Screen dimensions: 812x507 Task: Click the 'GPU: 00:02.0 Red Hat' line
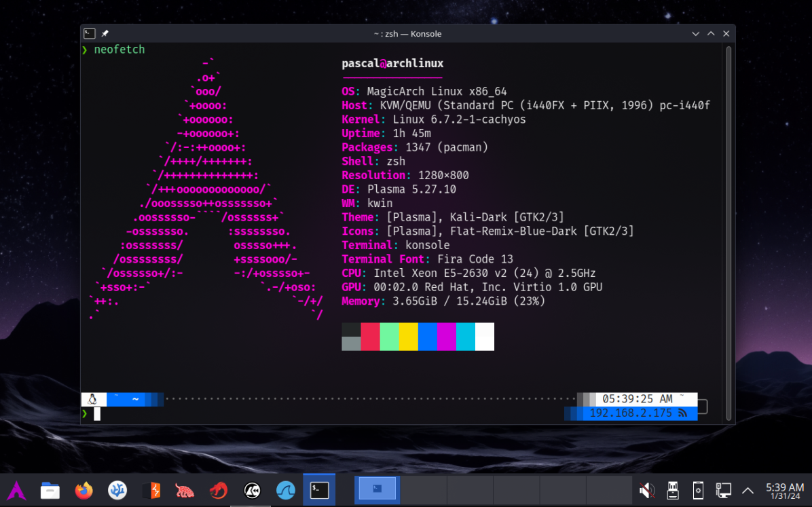pos(472,287)
